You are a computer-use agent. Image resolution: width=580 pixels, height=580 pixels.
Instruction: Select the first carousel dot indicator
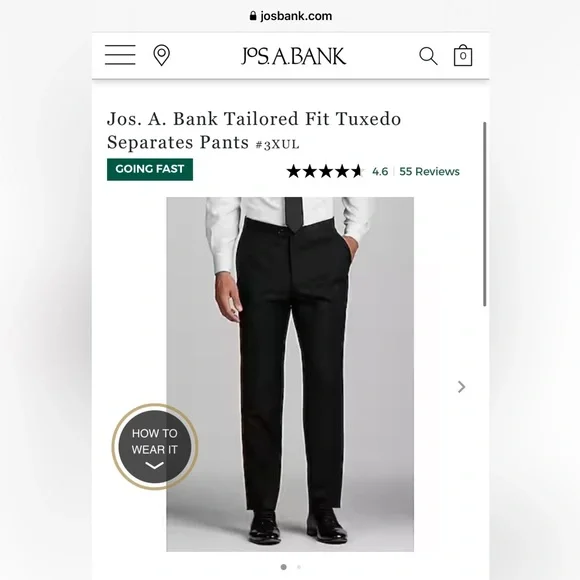click(284, 567)
